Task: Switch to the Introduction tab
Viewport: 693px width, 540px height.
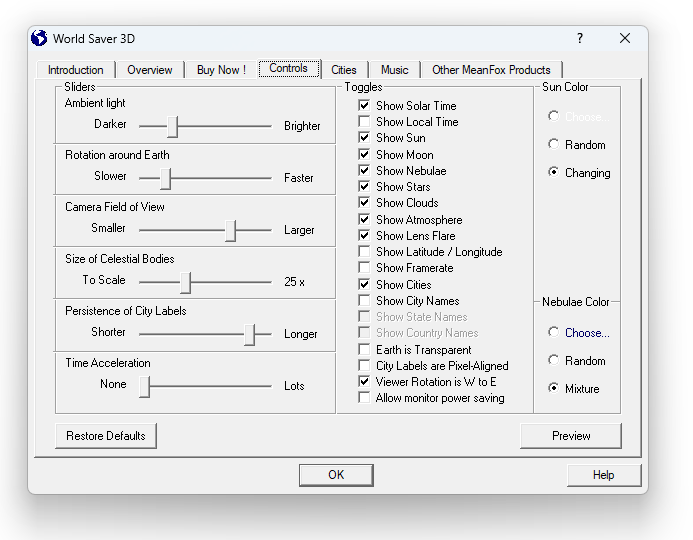Action: (x=76, y=70)
